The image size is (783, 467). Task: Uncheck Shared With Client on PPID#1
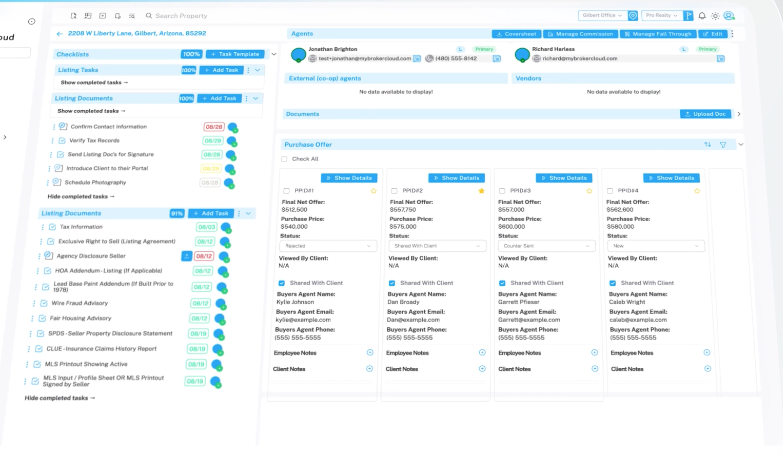point(282,283)
